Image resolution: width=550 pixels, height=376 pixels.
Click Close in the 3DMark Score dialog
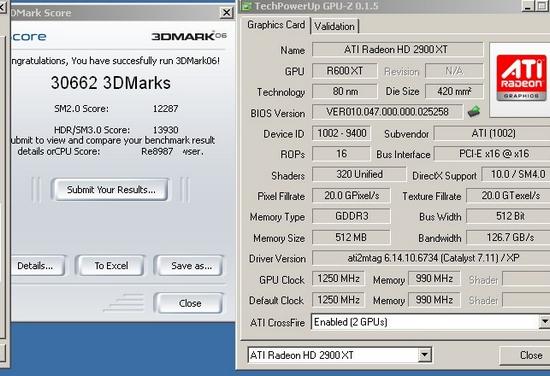(x=190, y=303)
